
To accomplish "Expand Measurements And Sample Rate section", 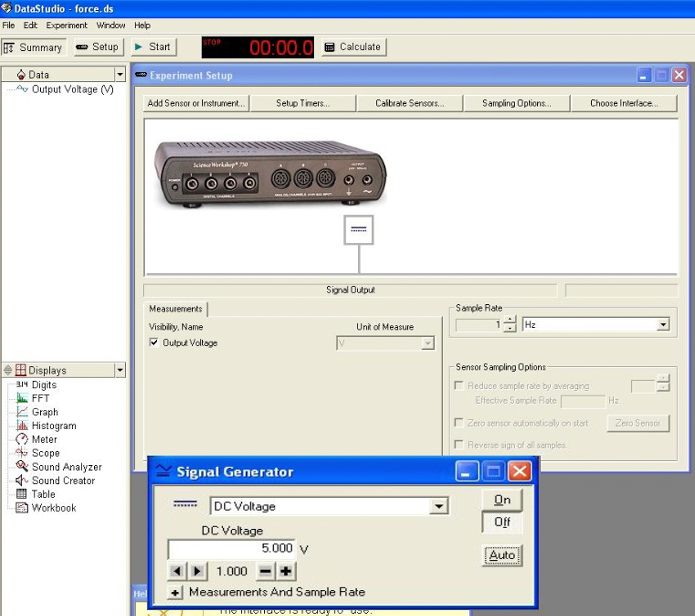I will (x=175, y=593).
